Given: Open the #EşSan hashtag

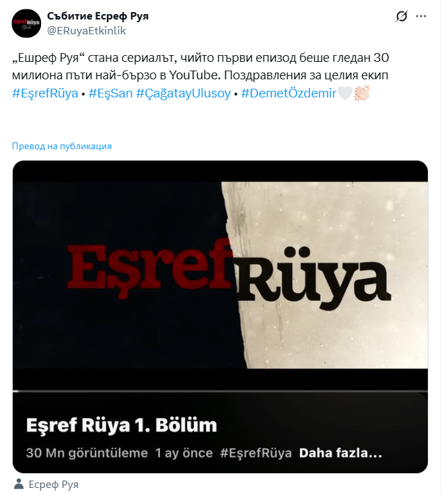Looking at the screenshot, I should [x=111, y=93].
